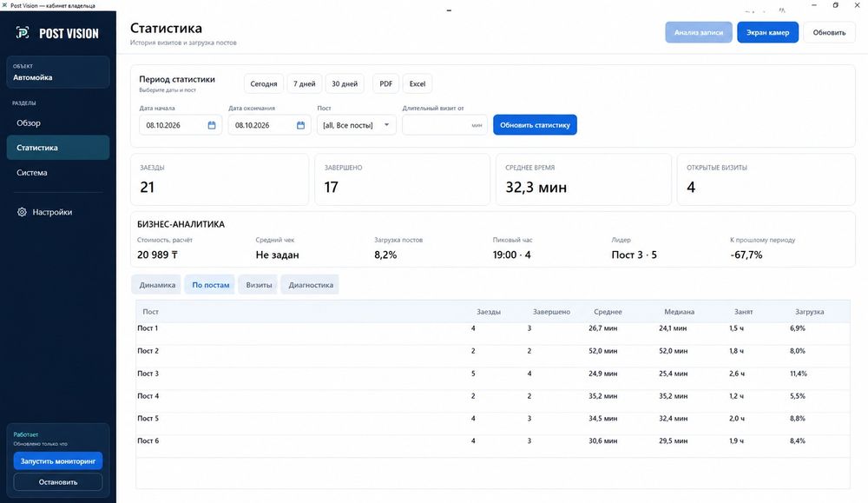Screen dimensions: 868x503
Task: Open the Экран камер view
Action: point(768,33)
